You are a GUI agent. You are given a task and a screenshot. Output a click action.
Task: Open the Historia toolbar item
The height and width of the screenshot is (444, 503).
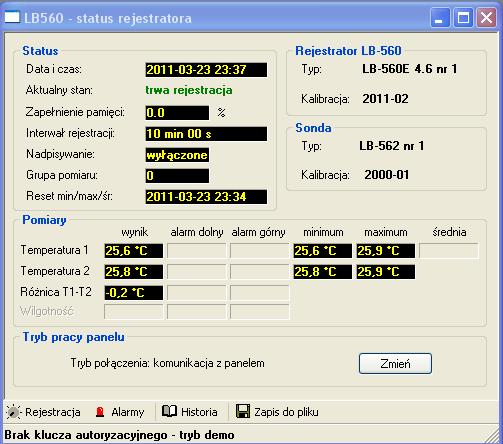(x=190, y=412)
